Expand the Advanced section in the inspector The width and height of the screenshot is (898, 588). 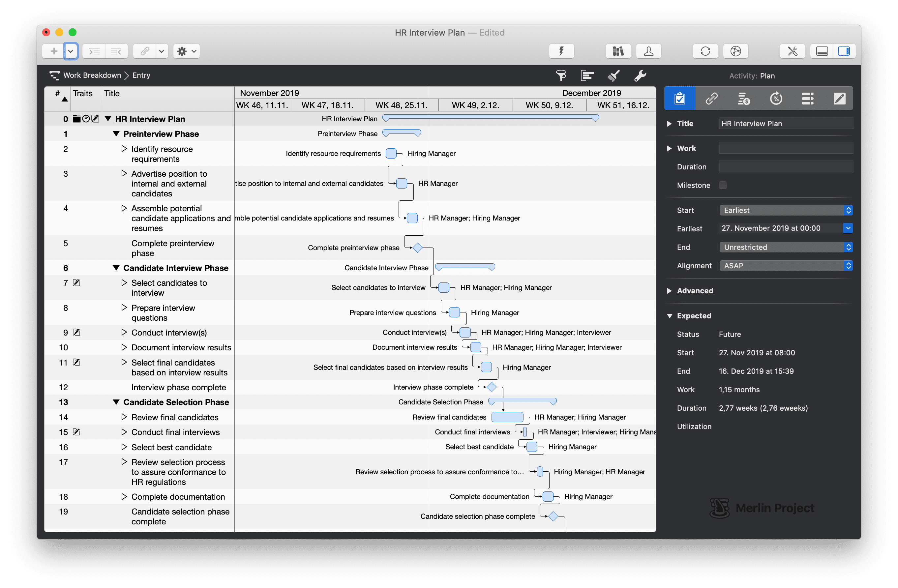[669, 290]
